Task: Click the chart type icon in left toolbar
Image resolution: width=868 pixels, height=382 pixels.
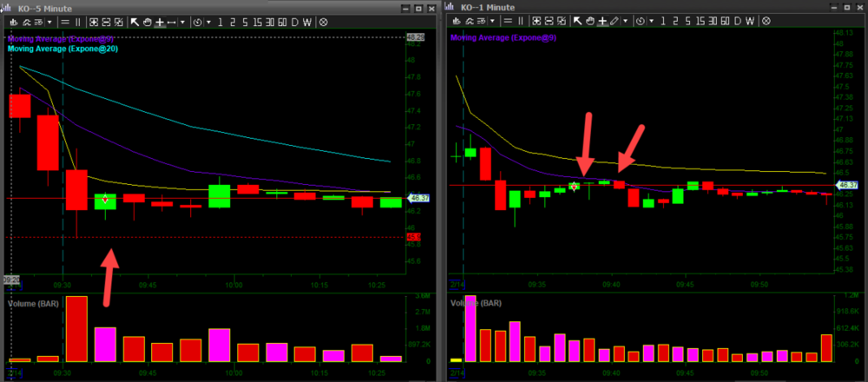Action: [14, 21]
